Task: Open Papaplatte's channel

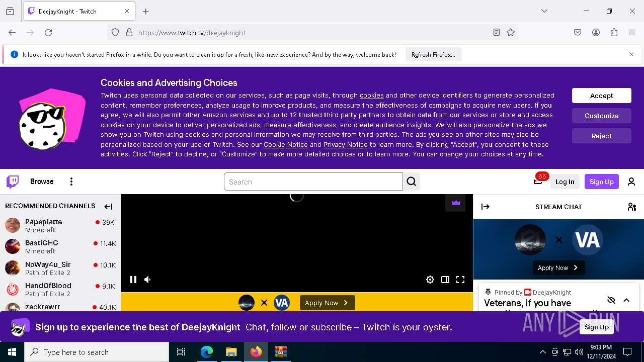Action: (x=60, y=226)
